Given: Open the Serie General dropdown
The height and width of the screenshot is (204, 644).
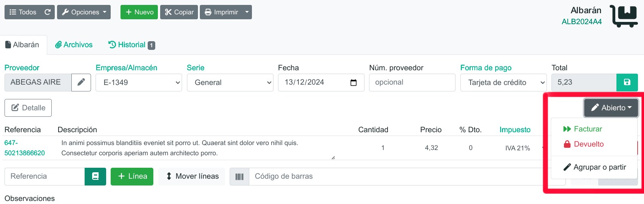Looking at the screenshot, I should click(x=230, y=82).
